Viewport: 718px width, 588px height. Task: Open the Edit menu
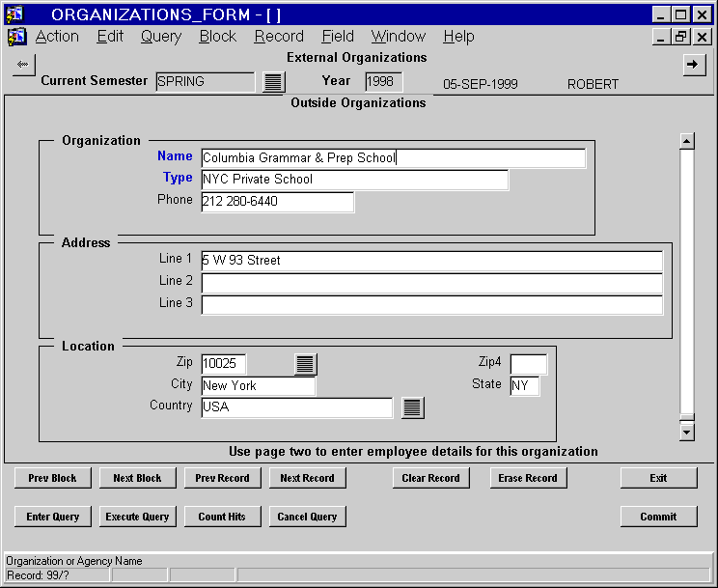(x=110, y=36)
